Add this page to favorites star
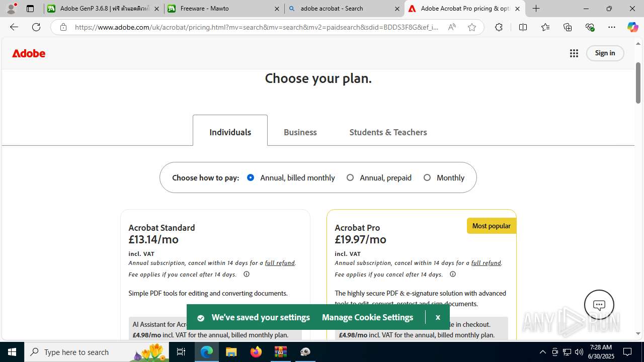Image resolution: width=644 pixels, height=362 pixels. [472, 27]
